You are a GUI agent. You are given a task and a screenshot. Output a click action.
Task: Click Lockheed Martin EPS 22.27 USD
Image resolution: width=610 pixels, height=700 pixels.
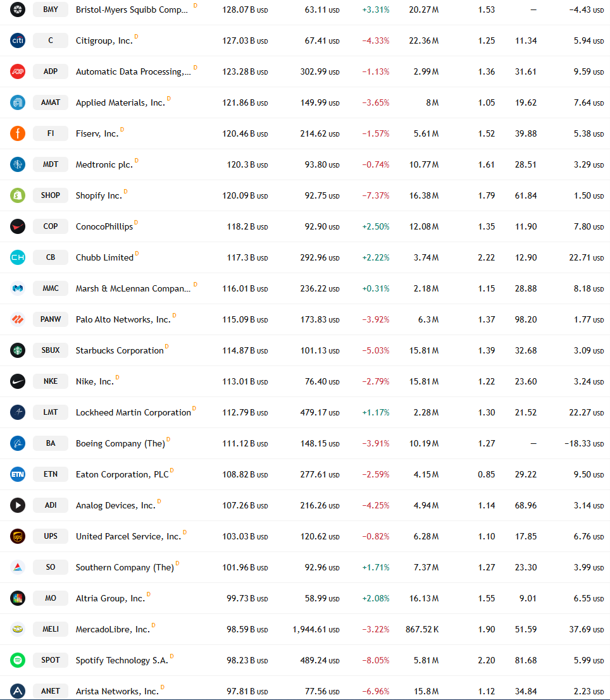pos(587,412)
